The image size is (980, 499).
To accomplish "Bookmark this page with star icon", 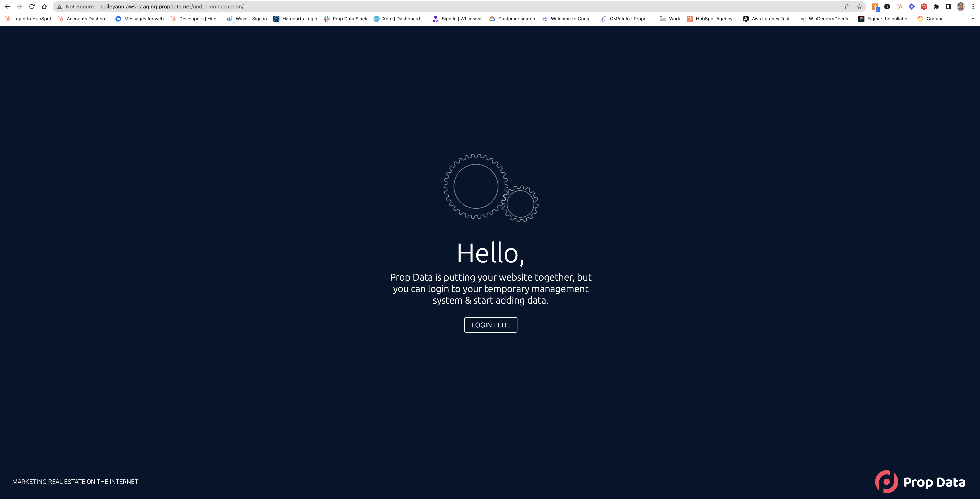I will coord(859,7).
